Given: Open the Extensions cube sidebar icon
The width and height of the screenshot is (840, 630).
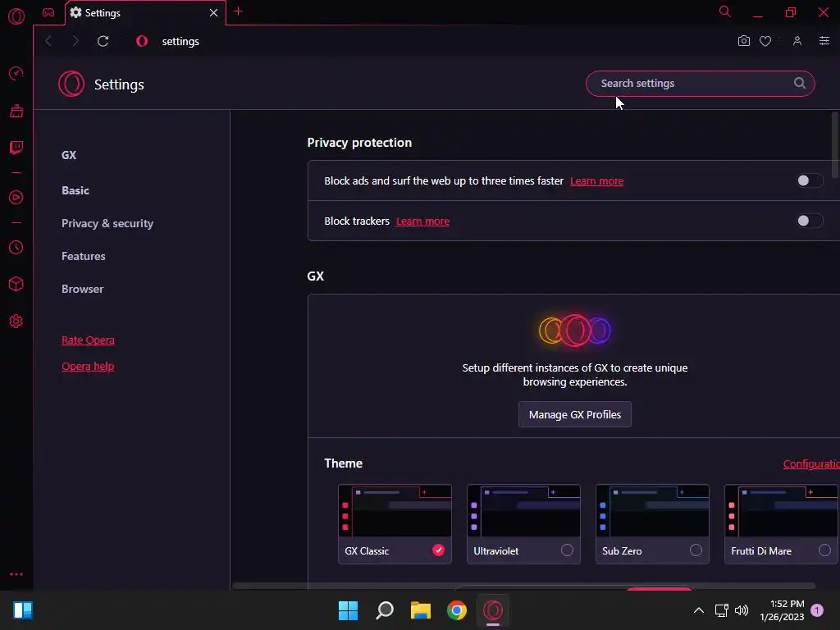Looking at the screenshot, I should [16, 284].
